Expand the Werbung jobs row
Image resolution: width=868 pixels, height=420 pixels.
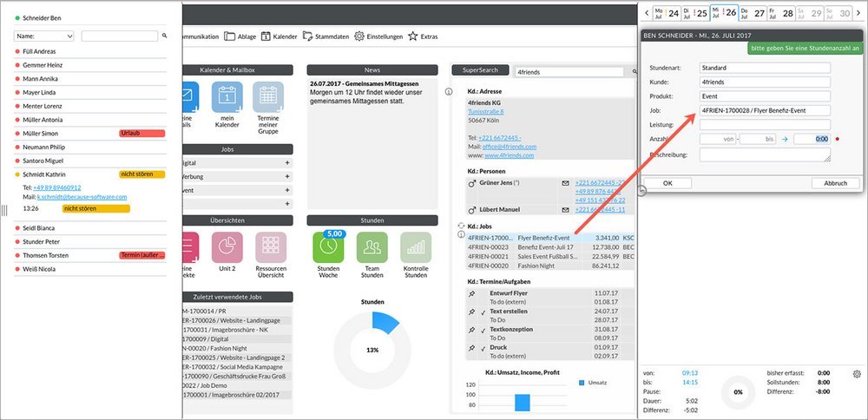click(x=287, y=176)
